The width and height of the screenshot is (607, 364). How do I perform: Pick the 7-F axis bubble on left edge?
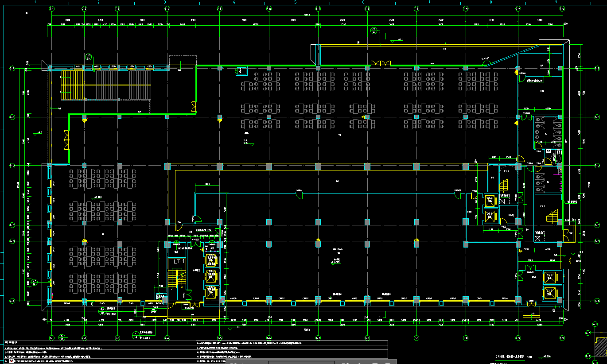pyautogui.click(x=12, y=68)
